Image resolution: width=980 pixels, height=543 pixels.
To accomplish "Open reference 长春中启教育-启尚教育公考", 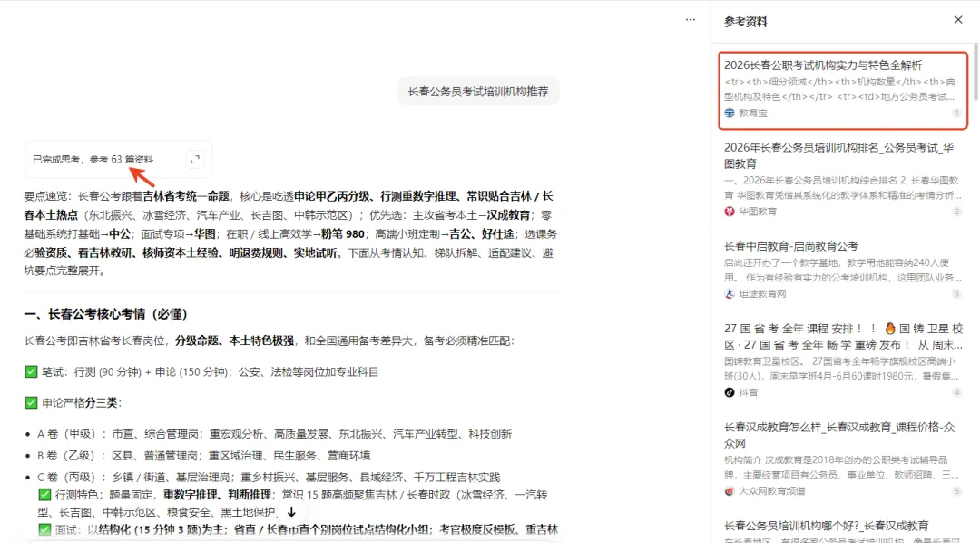I will (791, 246).
